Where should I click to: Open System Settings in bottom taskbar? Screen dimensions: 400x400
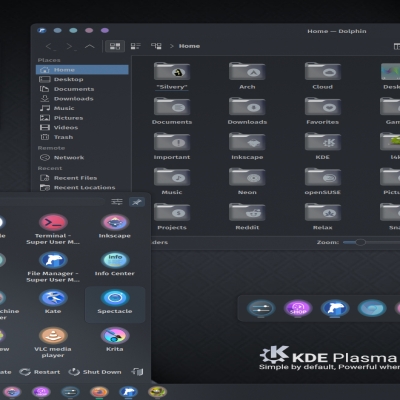tap(70, 392)
